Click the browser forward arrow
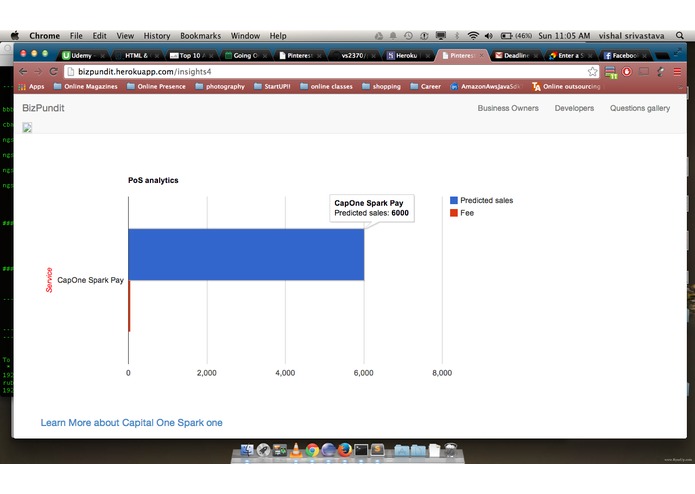The width and height of the screenshot is (695, 494). (x=38, y=71)
